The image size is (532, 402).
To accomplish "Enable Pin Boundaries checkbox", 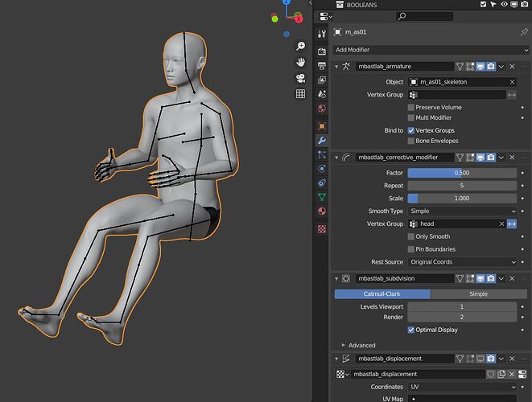I will [411, 249].
